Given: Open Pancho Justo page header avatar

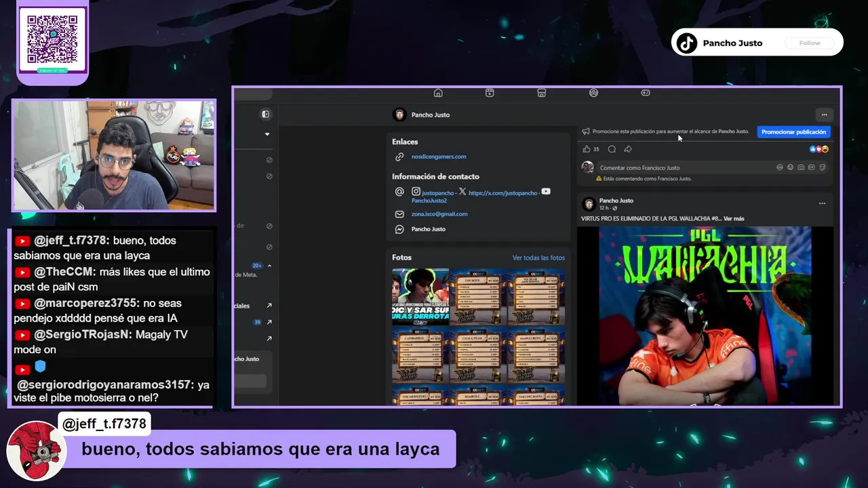Looking at the screenshot, I should pos(399,115).
